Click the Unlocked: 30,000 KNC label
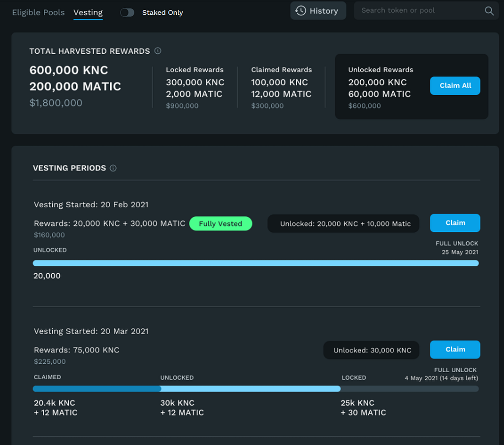 coord(372,350)
